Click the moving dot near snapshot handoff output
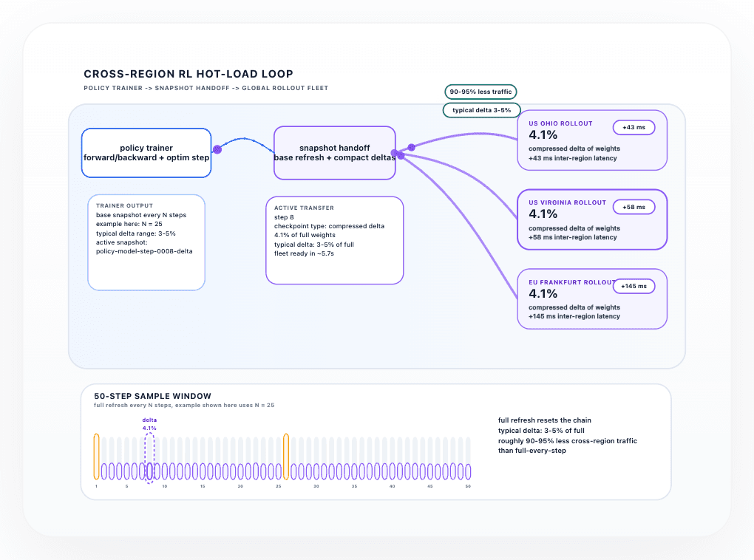 click(x=412, y=148)
